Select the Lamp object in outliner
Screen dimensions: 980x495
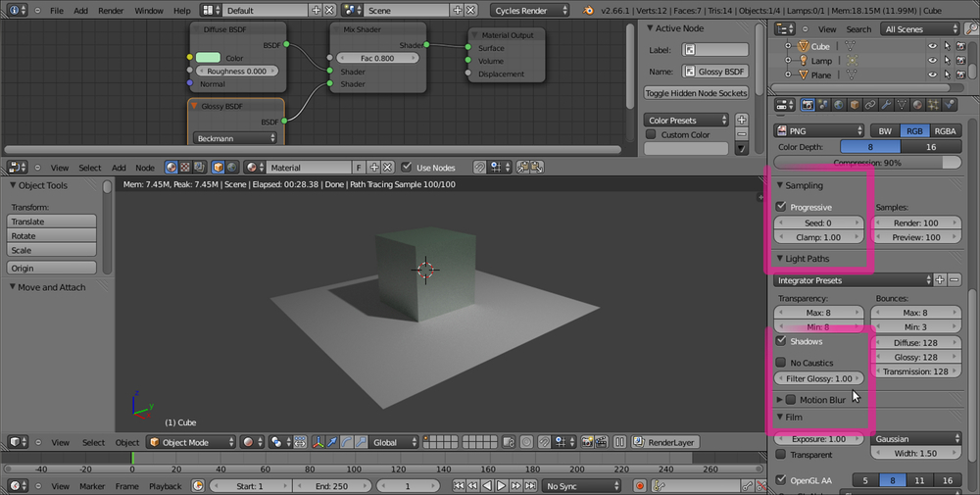[820, 60]
